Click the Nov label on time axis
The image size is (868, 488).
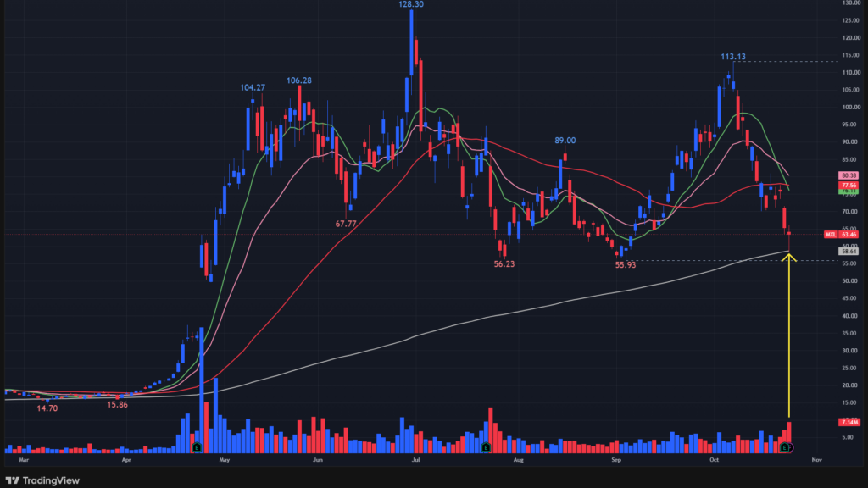[x=816, y=460]
